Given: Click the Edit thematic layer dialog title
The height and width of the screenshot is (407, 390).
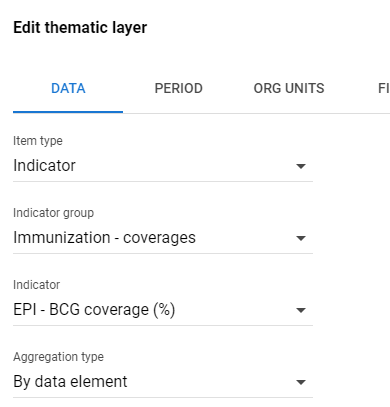Looking at the screenshot, I should [x=80, y=27].
